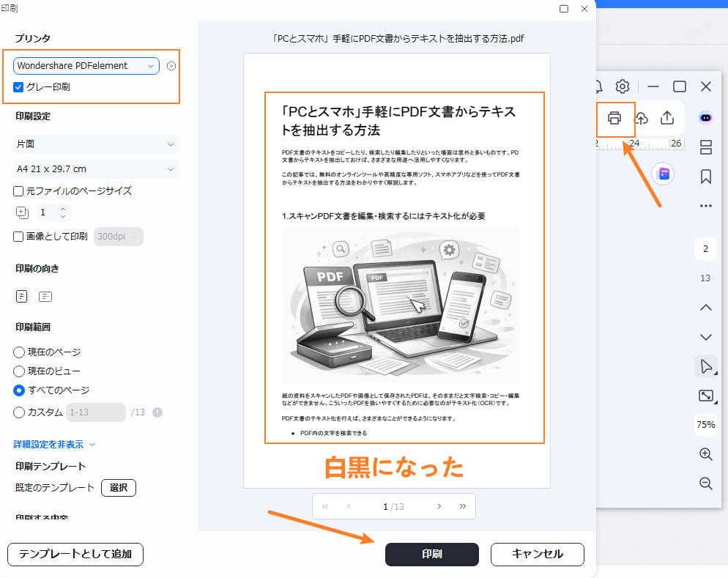Select portrait print orientation icon

click(21, 296)
